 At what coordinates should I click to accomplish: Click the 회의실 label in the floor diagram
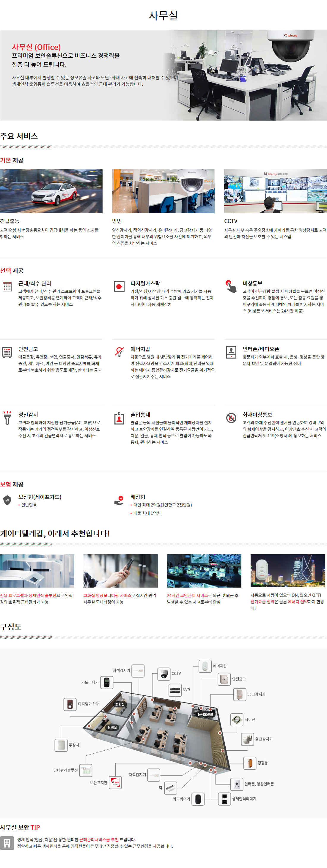pyautogui.click(x=120, y=705)
